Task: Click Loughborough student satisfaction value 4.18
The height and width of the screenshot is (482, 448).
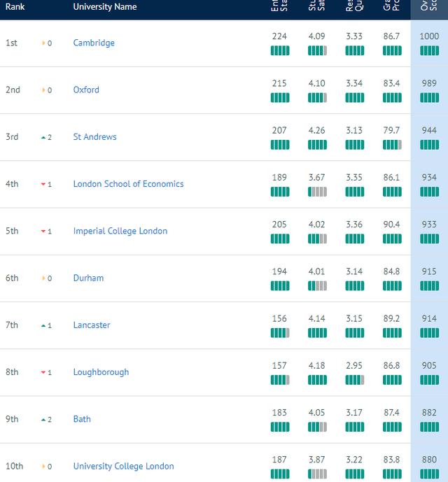Action: tap(316, 365)
